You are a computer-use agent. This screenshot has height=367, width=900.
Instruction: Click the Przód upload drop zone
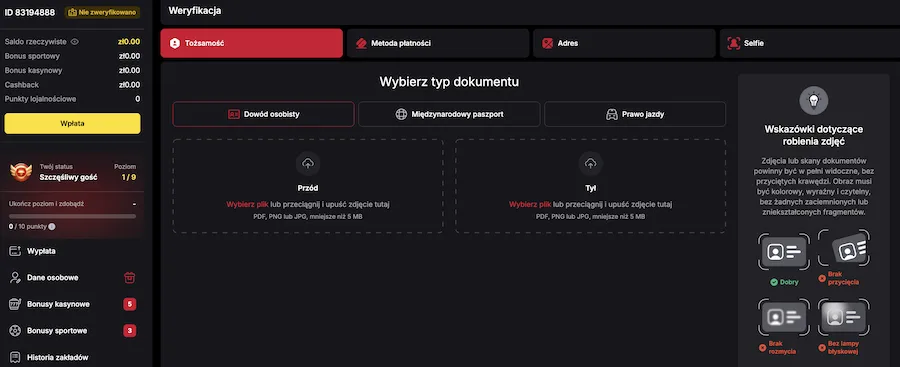(308, 186)
